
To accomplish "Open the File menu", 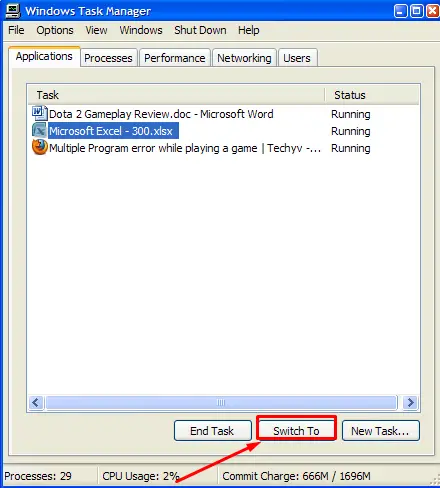I will click(x=16, y=30).
